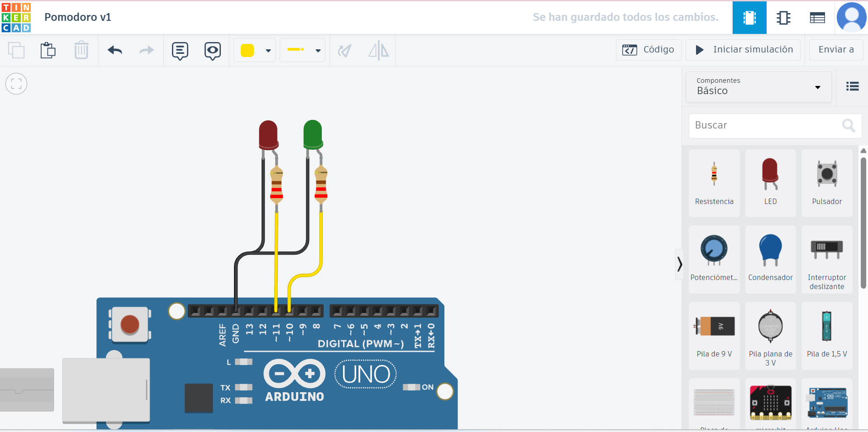Expand the wire color dropdown
The height and width of the screenshot is (432, 868).
tap(268, 51)
